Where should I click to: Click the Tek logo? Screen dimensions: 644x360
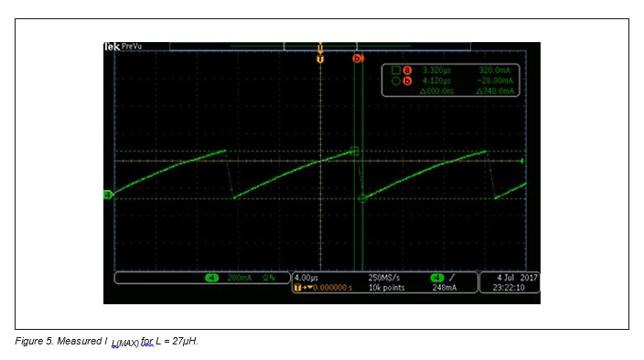[112, 47]
